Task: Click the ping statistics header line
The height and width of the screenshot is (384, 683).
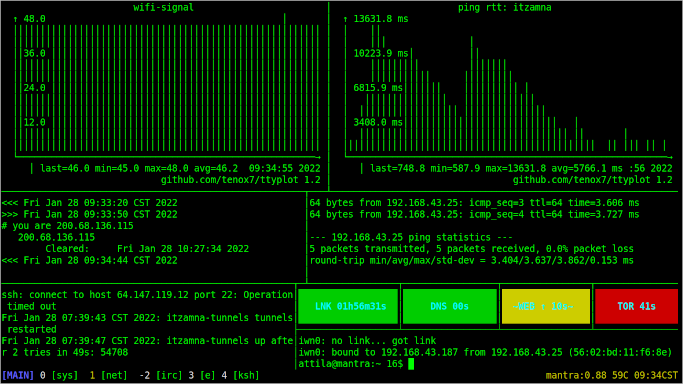Action: [411, 237]
